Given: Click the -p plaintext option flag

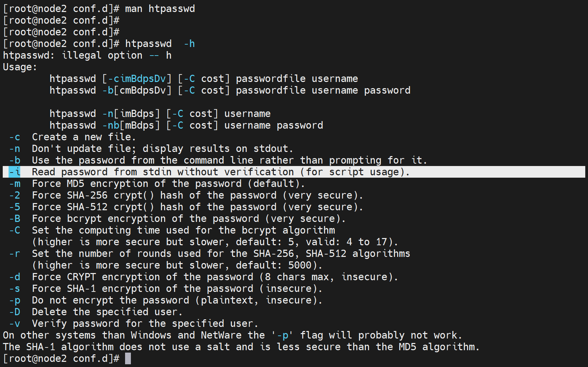Looking at the screenshot, I should (15, 300).
